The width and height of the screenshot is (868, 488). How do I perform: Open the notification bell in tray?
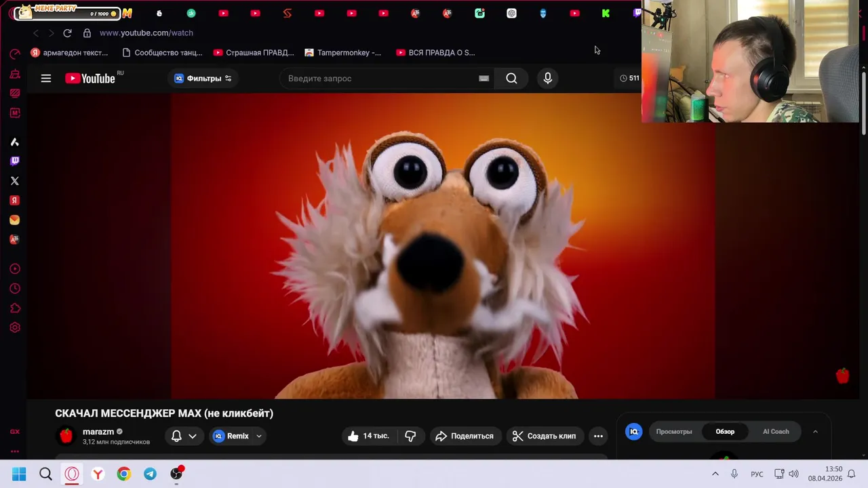851,474
